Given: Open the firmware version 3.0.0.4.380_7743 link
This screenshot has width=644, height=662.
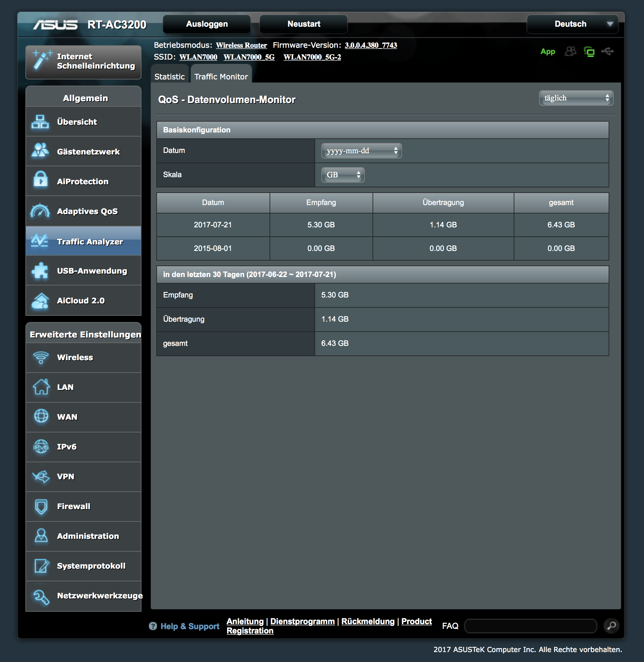Looking at the screenshot, I should 371,45.
